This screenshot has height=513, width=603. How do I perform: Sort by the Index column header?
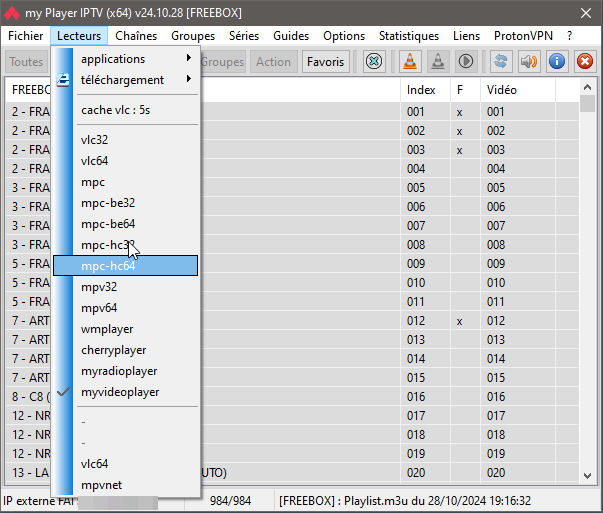425,90
